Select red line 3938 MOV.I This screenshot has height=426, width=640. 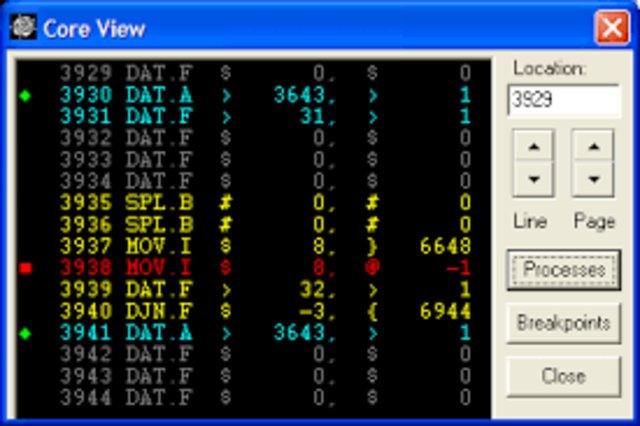[265, 268]
